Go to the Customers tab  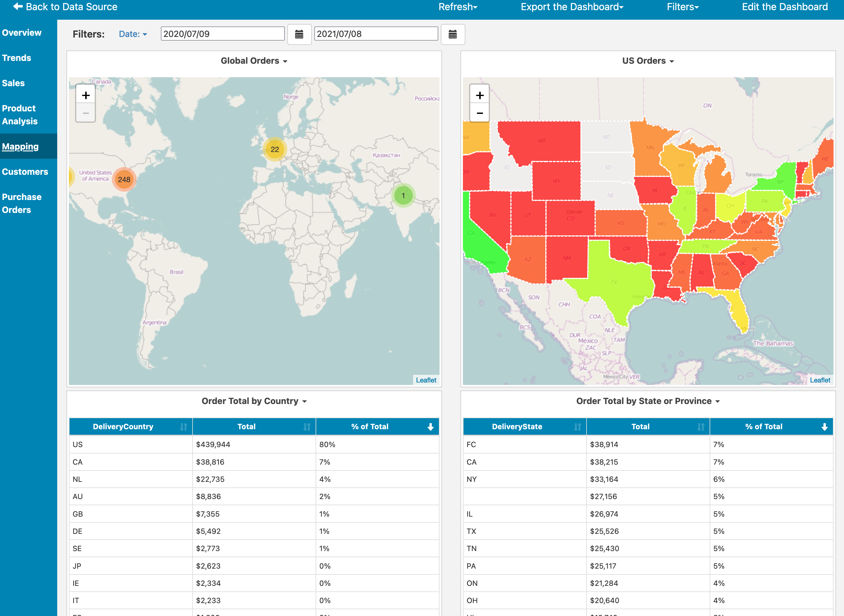25,171
